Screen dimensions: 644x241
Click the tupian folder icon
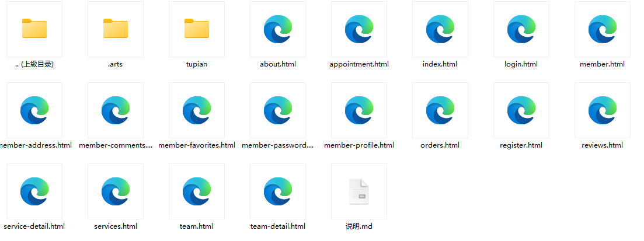point(196,29)
